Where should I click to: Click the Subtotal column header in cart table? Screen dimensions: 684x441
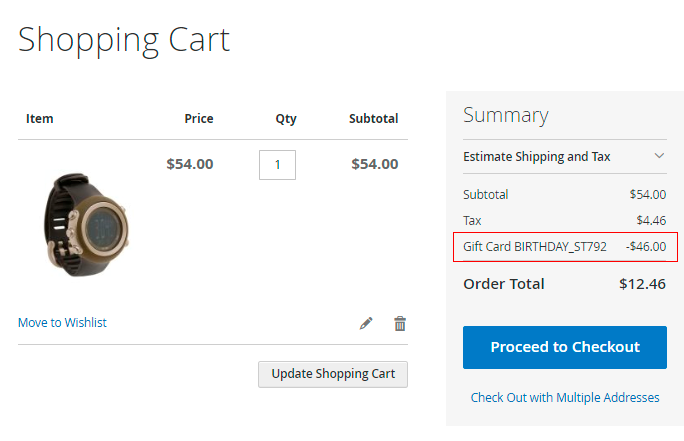click(x=373, y=118)
